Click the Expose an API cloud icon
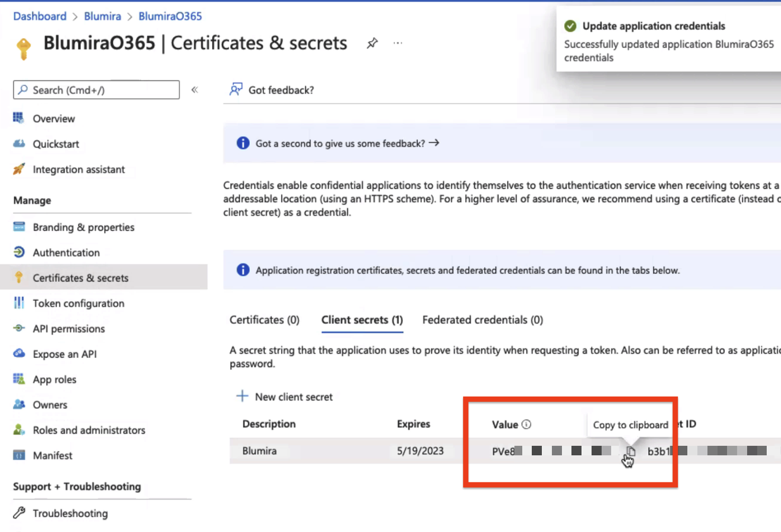This screenshot has width=781, height=532. click(19, 353)
